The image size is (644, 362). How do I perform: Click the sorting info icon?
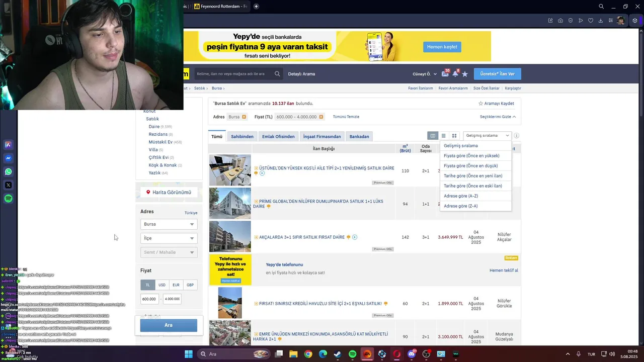click(516, 136)
